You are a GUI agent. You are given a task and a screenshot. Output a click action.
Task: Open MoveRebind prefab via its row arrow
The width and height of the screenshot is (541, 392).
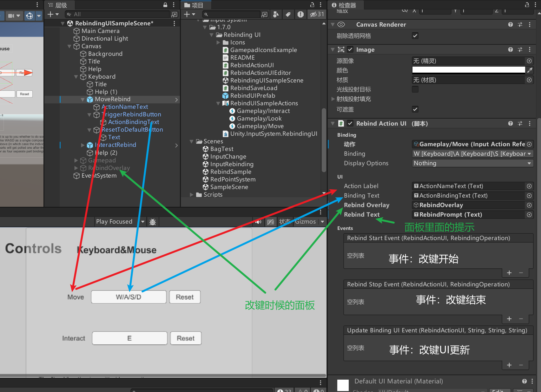tap(176, 100)
